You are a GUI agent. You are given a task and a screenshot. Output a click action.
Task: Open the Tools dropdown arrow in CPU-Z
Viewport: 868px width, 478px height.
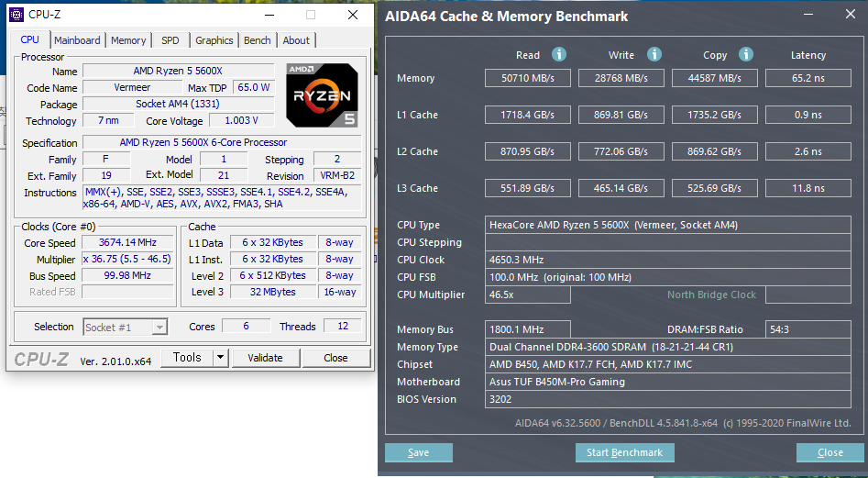[220, 358]
